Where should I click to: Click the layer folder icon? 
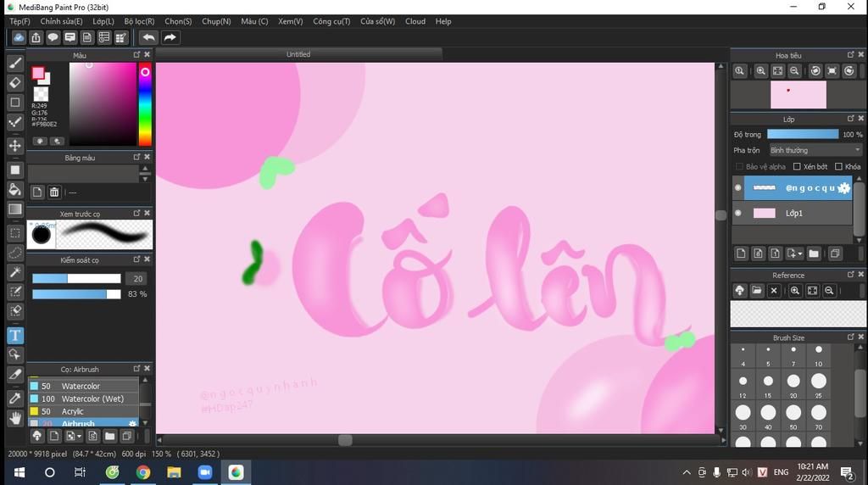[x=813, y=254]
